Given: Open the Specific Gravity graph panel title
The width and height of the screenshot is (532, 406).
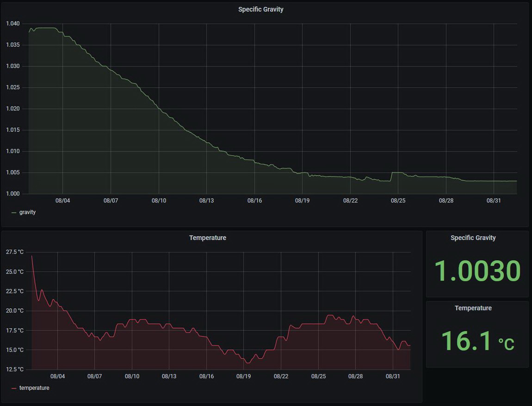Looking at the screenshot, I should click(260, 10).
